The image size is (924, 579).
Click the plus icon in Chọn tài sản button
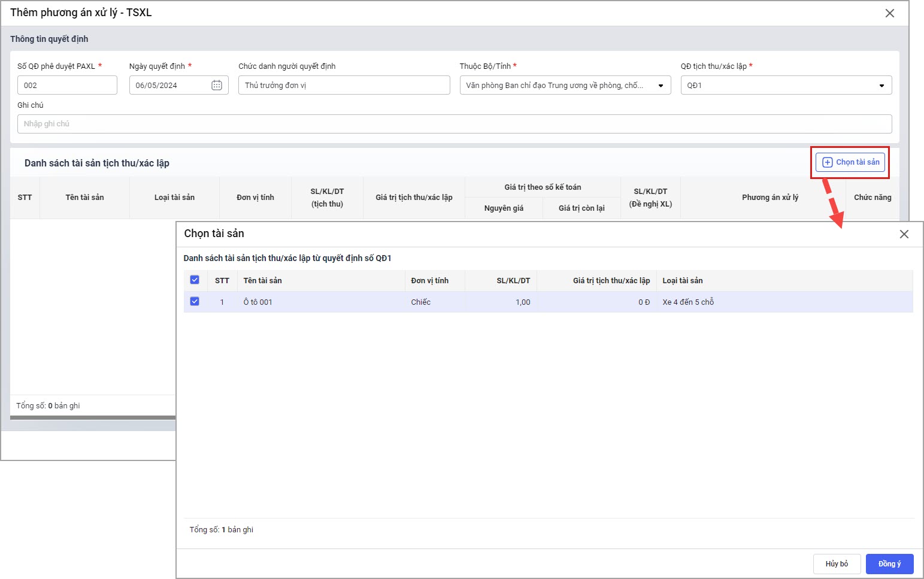pyautogui.click(x=827, y=162)
